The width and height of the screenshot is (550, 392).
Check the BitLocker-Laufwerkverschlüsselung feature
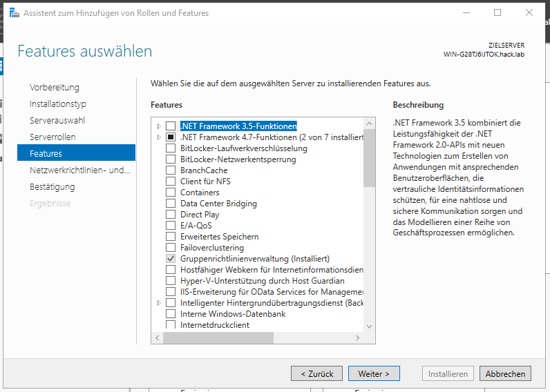[x=171, y=148]
